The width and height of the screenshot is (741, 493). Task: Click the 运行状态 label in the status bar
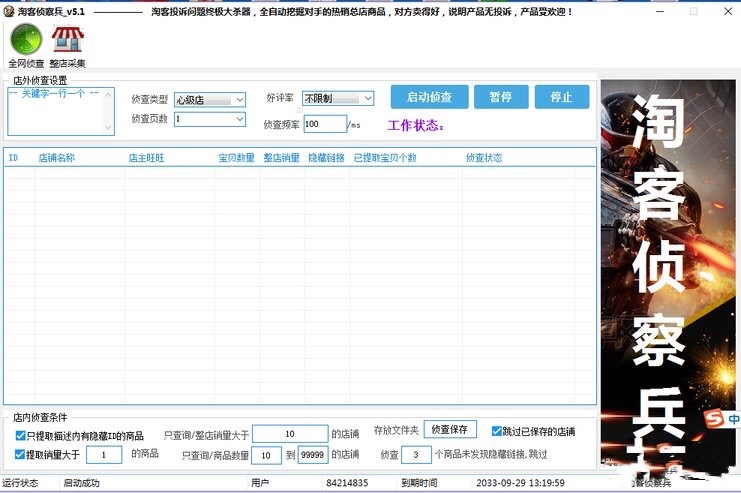tap(20, 483)
